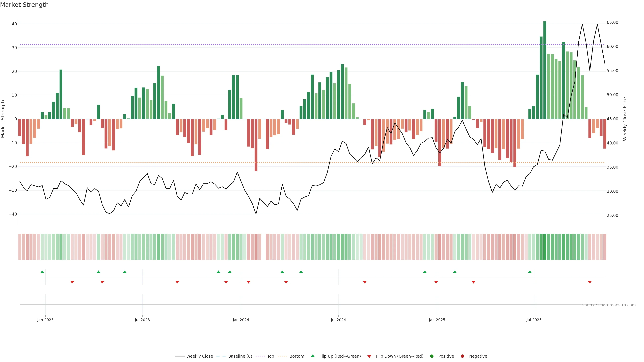Viewport: 644px width, 362px height.
Task: Click the tallest green bar above 40
Action: pos(545,70)
